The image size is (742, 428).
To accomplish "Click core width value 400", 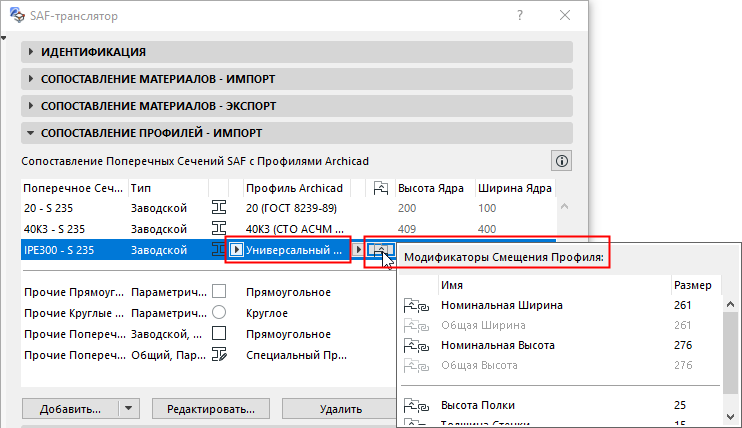I will (486, 229).
